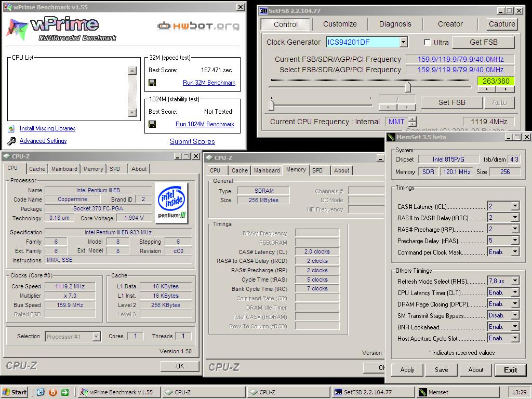Switch to second CPU-Z taskbar entry

[288, 392]
